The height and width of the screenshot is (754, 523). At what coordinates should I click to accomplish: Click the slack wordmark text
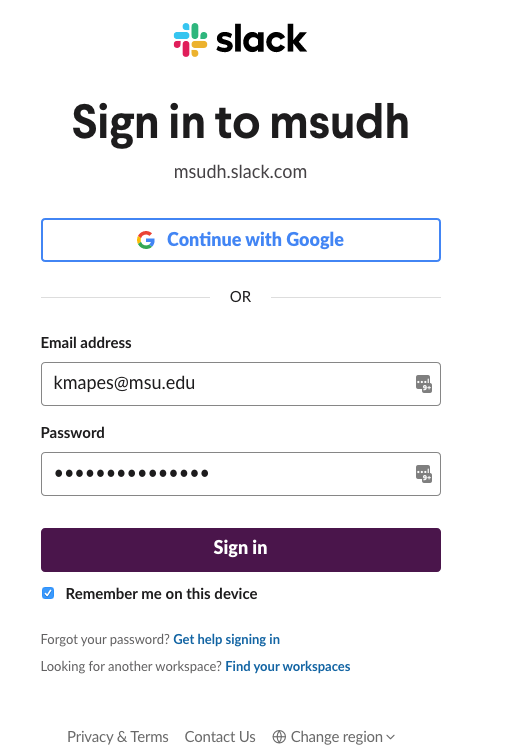tap(261, 39)
